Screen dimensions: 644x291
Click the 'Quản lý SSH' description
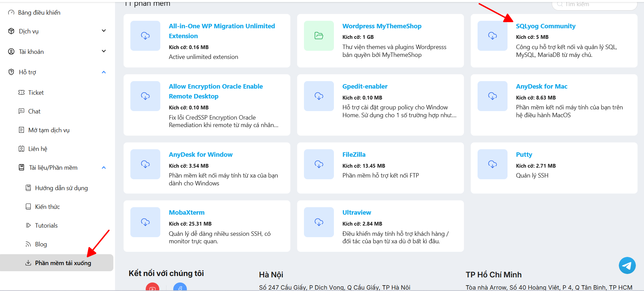532,175
